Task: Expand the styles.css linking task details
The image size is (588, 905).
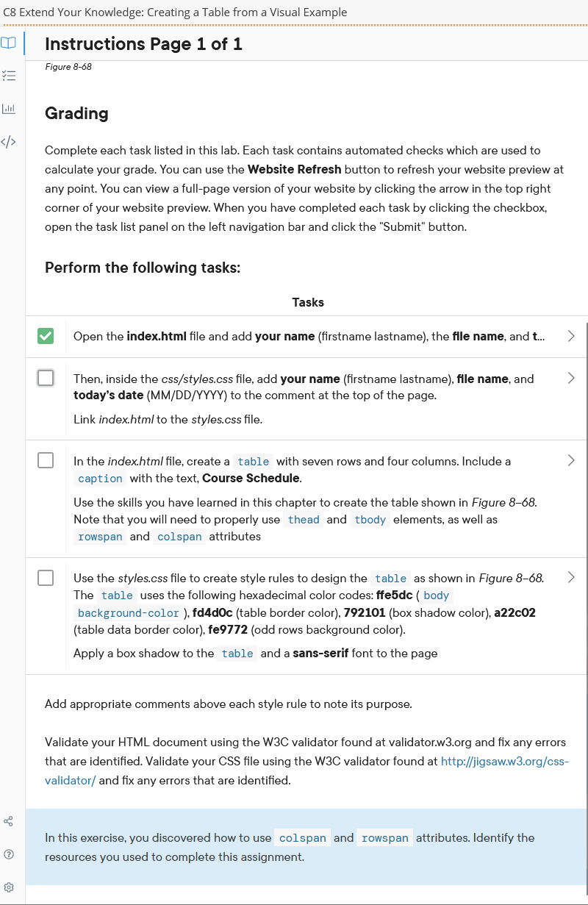Action: tap(571, 378)
